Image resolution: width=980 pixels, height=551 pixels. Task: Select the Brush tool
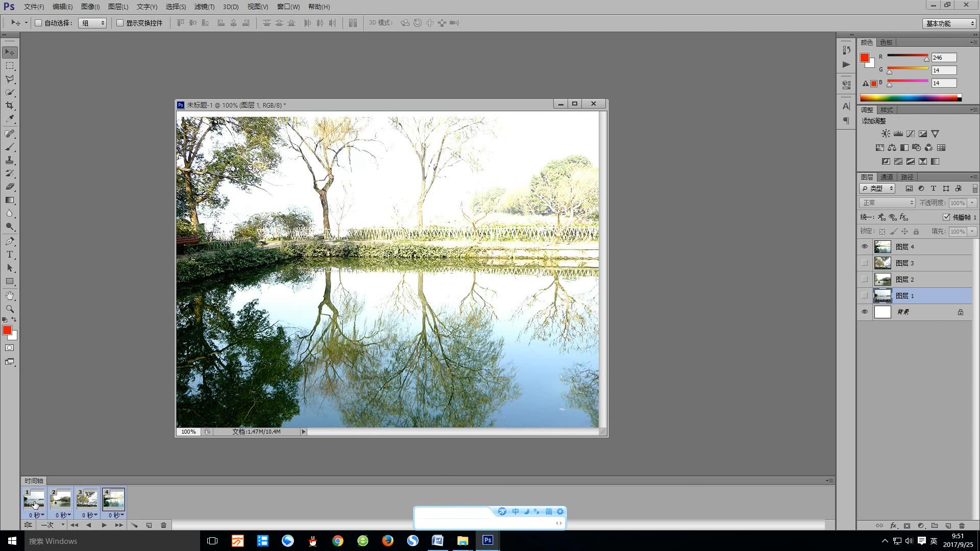[x=10, y=147]
